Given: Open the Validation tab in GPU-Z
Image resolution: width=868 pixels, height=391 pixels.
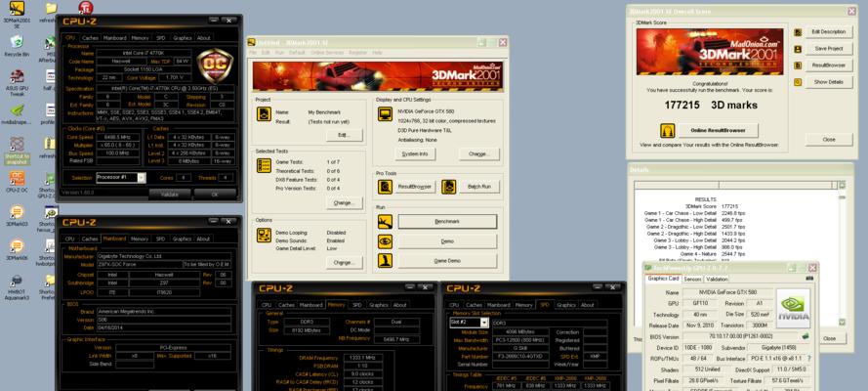Looking at the screenshot, I should [717, 280].
